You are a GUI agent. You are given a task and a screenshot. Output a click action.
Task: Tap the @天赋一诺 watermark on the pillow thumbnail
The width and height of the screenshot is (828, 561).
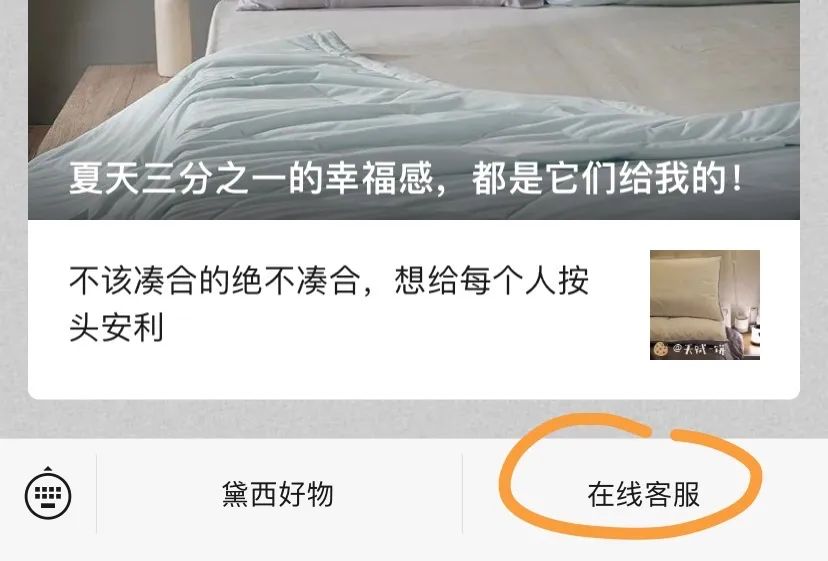click(699, 349)
